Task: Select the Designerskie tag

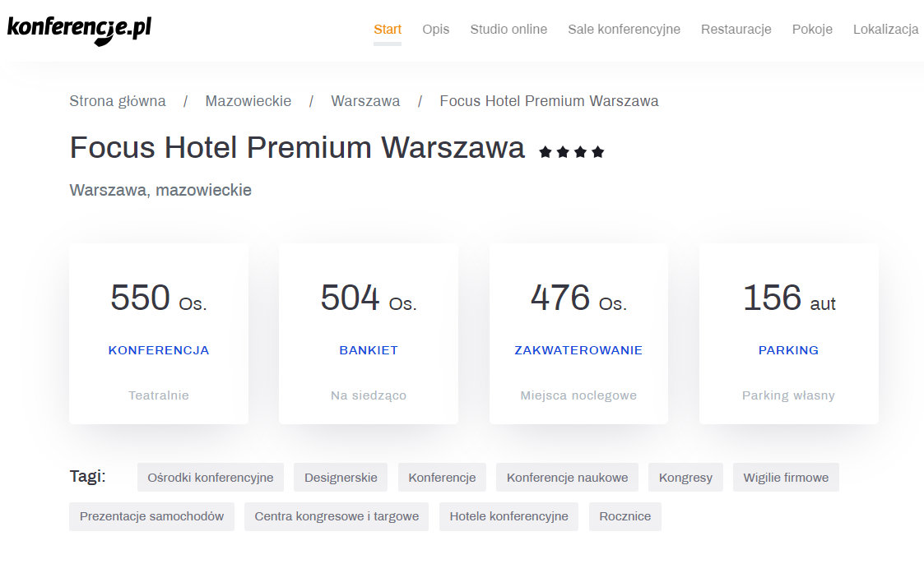Action: [x=341, y=478]
